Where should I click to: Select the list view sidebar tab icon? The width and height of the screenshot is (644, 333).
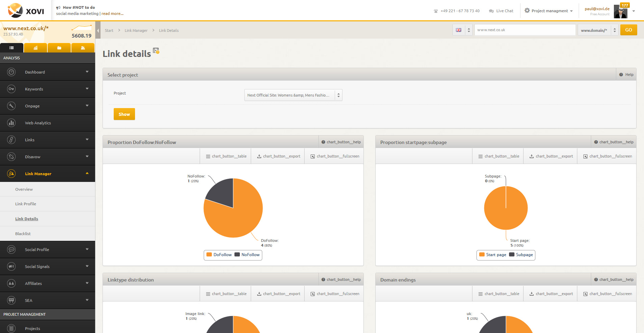(12, 48)
